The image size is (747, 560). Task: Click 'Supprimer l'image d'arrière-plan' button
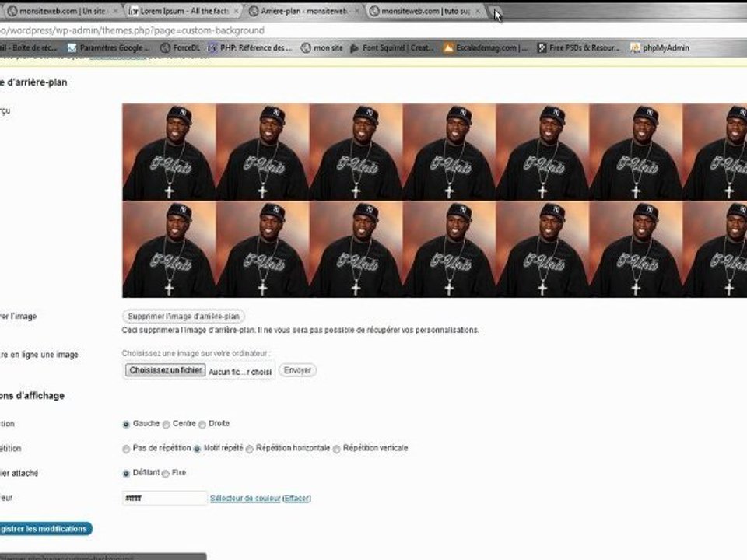184,317
